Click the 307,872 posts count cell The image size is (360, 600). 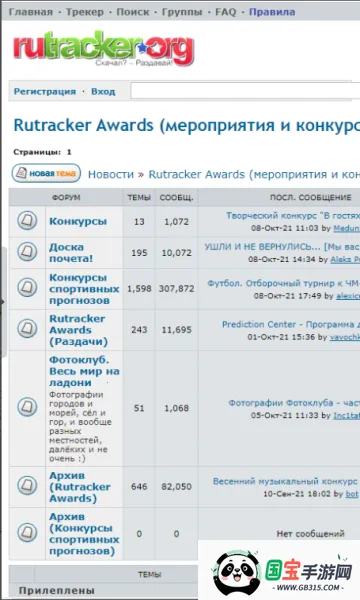pyautogui.click(x=176, y=289)
